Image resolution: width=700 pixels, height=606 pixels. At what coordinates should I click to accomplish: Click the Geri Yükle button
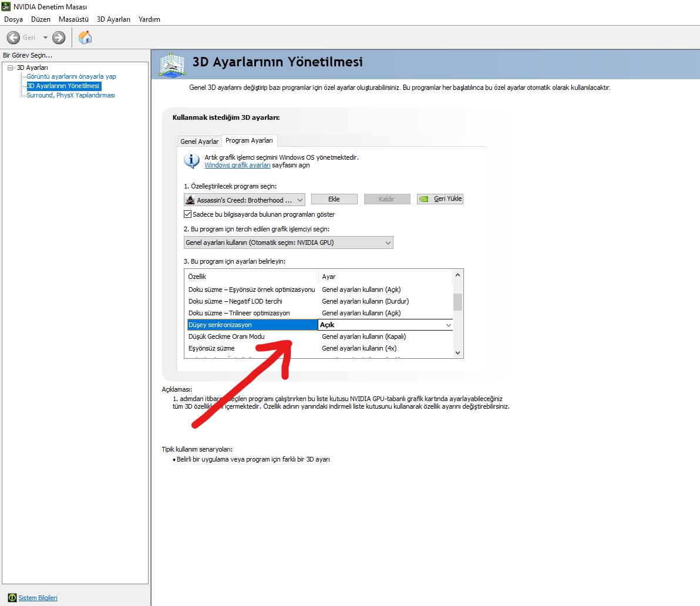tap(440, 198)
